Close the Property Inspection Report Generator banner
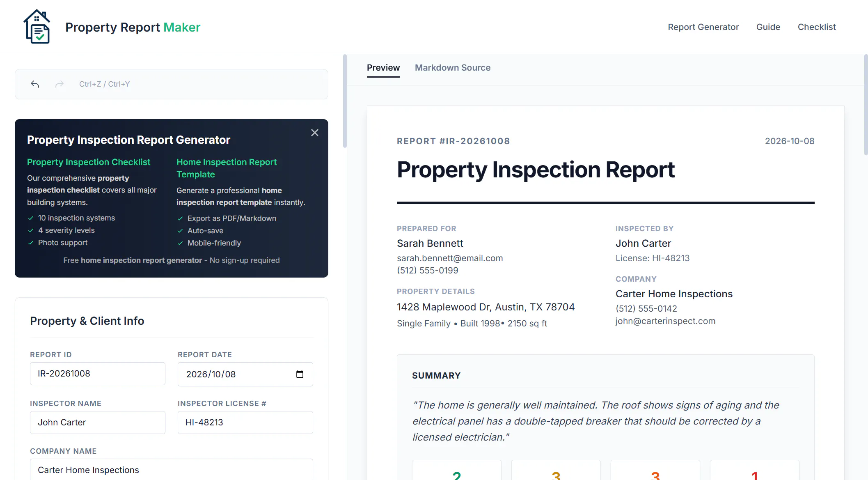The image size is (868, 480). 315,133
